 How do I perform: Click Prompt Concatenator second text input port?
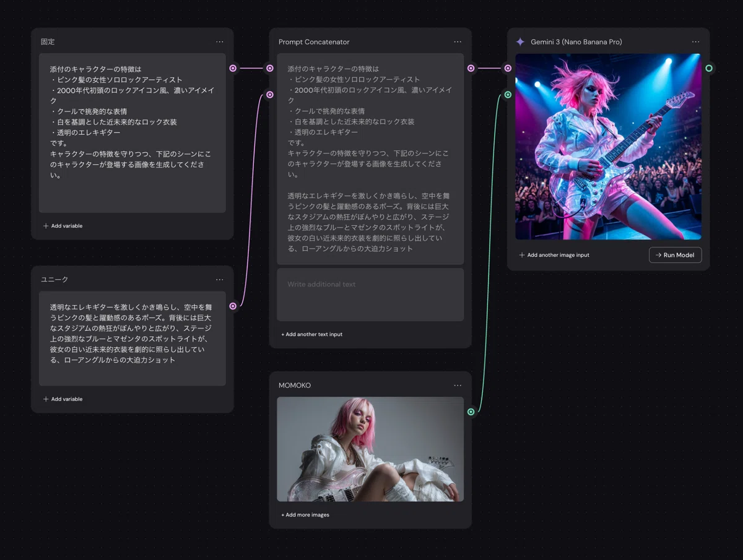270,95
